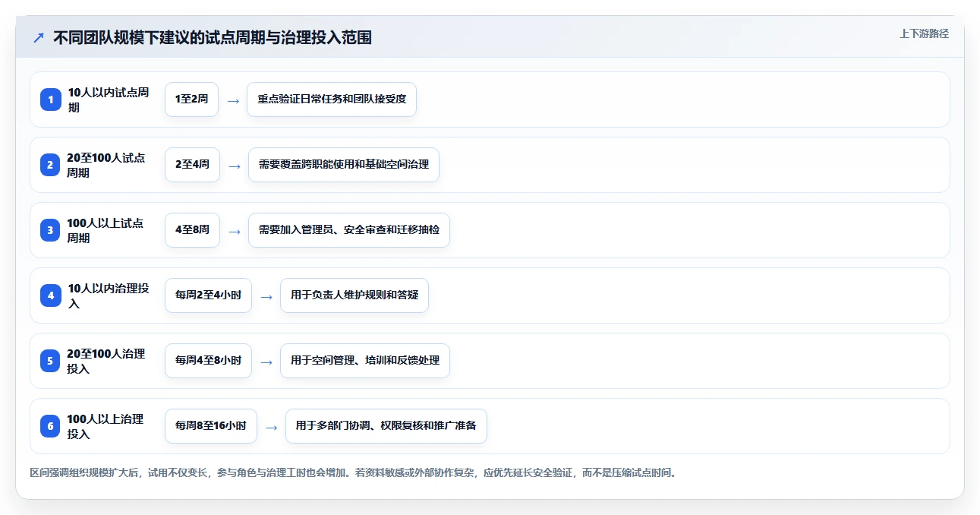Click the number 1 badge for 10人以内试点周期
Image resolution: width=980 pixels, height=515 pixels.
tap(51, 100)
